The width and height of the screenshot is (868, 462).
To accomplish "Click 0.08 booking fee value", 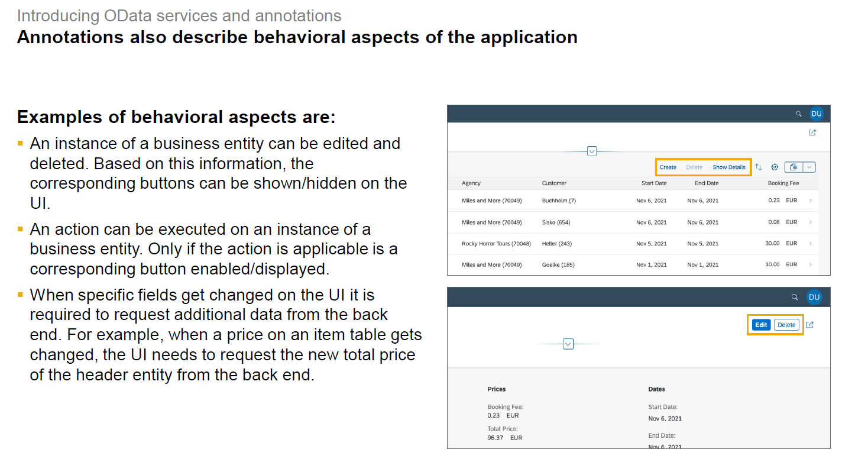I will (774, 222).
